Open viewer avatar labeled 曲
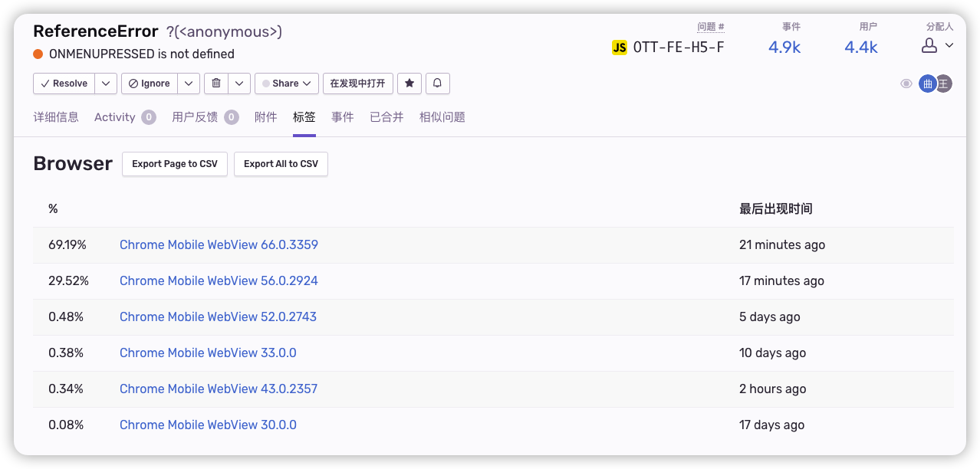 click(x=927, y=83)
